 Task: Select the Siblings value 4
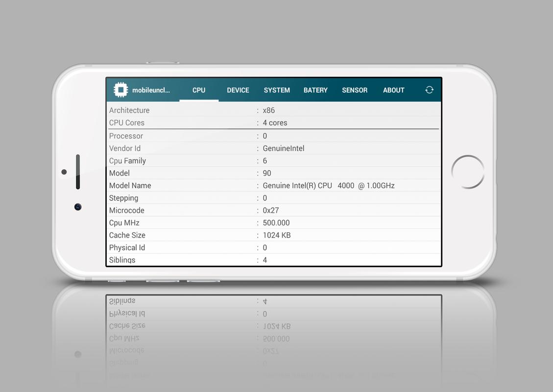click(x=265, y=260)
